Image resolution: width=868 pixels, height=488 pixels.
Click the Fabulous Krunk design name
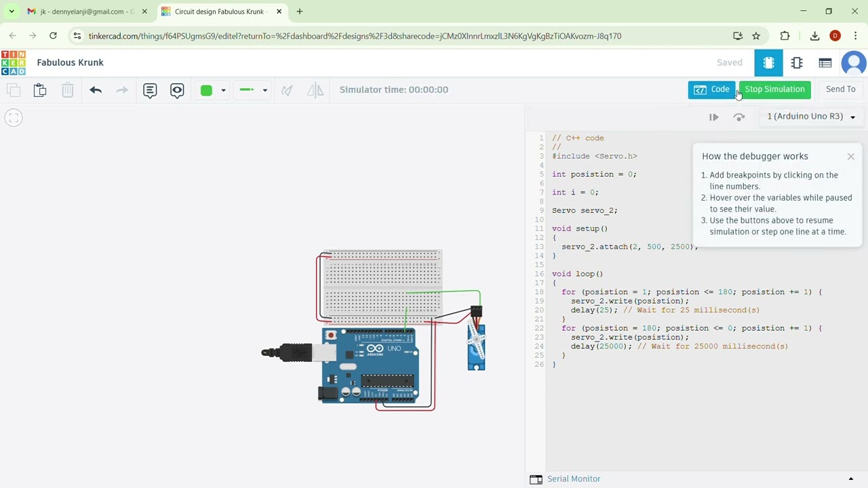point(71,62)
